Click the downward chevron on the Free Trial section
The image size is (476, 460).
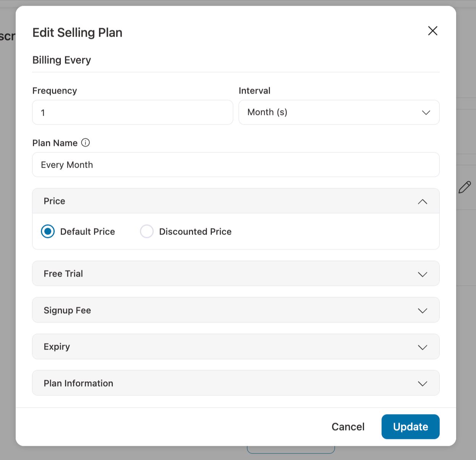tap(422, 274)
